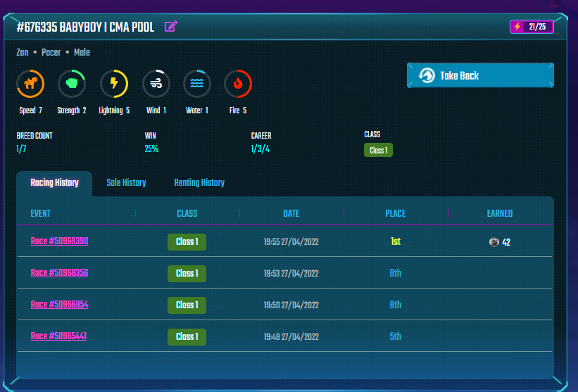Click the EVENT column header
578x392 pixels.
click(x=41, y=214)
